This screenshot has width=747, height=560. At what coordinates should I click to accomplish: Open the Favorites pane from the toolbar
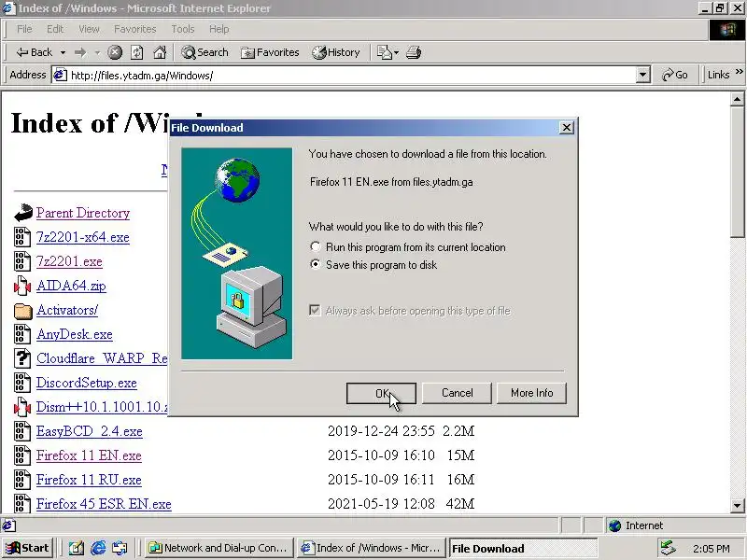(x=270, y=52)
